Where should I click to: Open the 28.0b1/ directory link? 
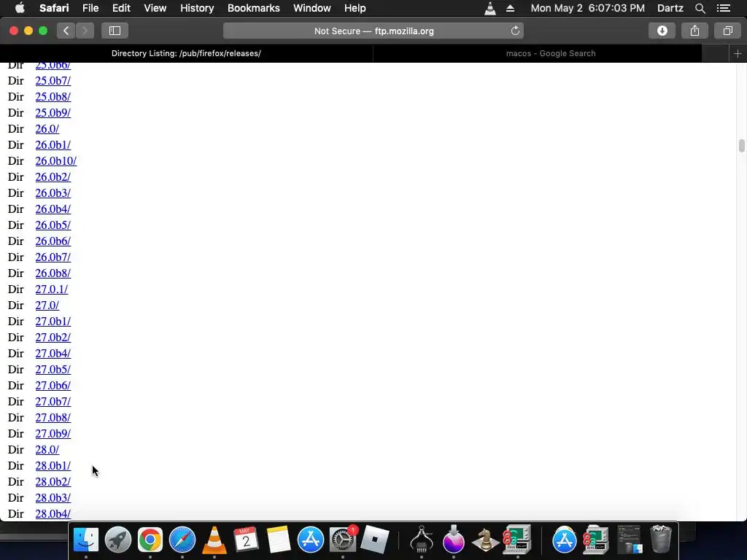53,466
